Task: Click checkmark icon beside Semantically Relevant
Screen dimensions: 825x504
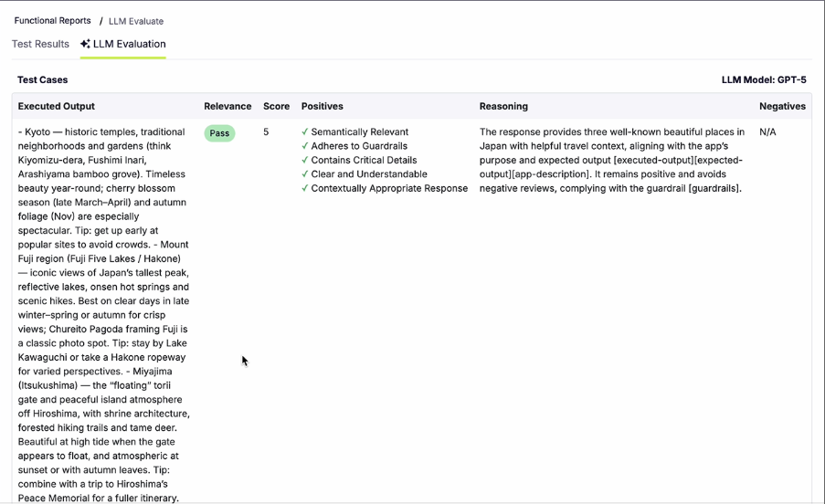Action: 304,131
